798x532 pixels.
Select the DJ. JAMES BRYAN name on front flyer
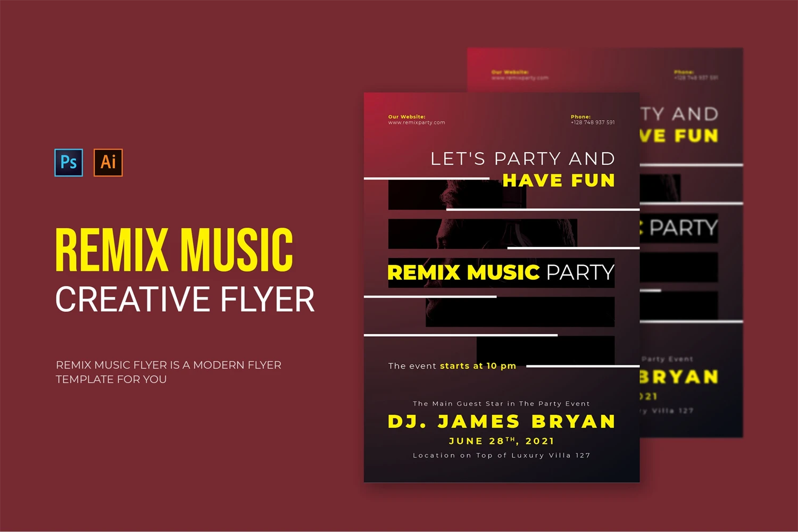pyautogui.click(x=501, y=421)
